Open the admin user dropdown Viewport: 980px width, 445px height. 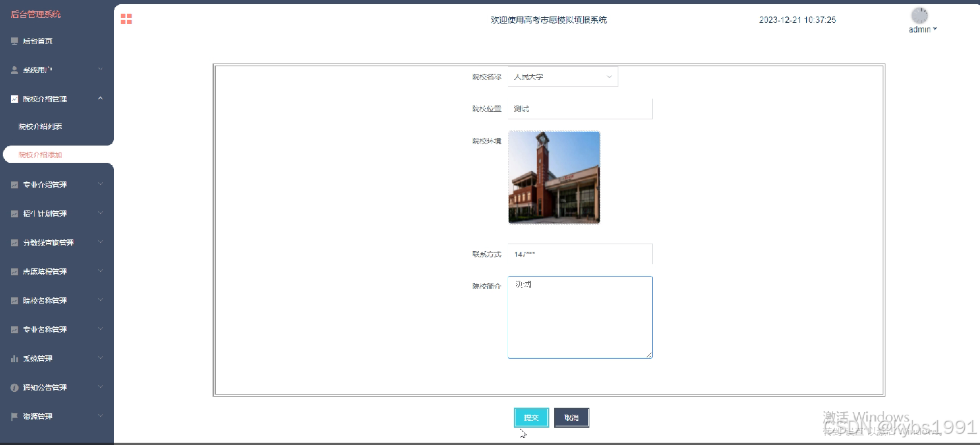click(x=923, y=30)
